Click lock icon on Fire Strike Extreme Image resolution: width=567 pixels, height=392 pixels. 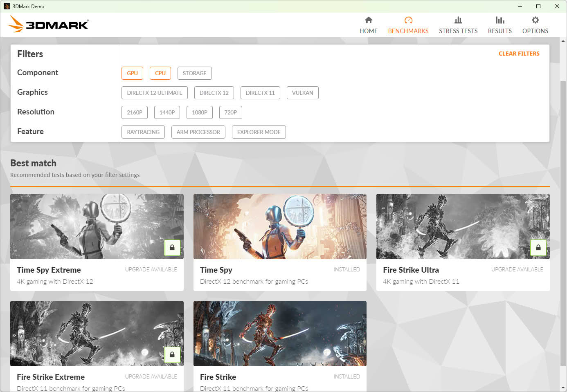click(172, 355)
